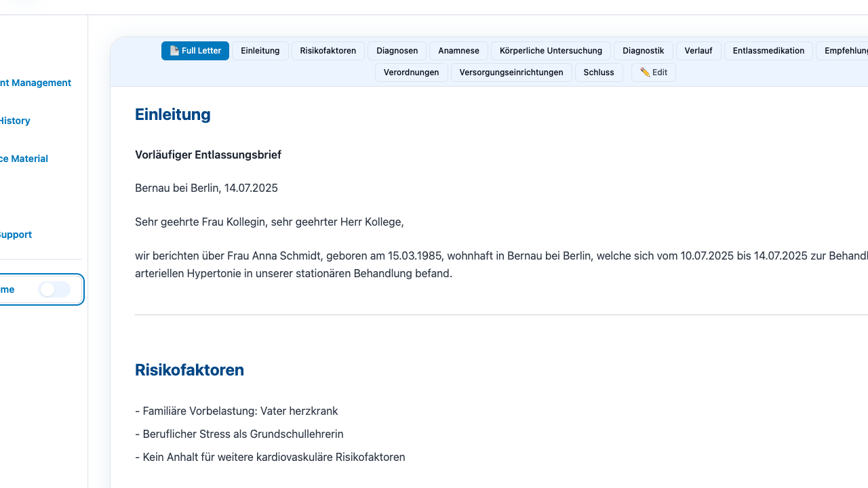Click the Management link in sidebar
The width and height of the screenshot is (868, 488).
35,83
